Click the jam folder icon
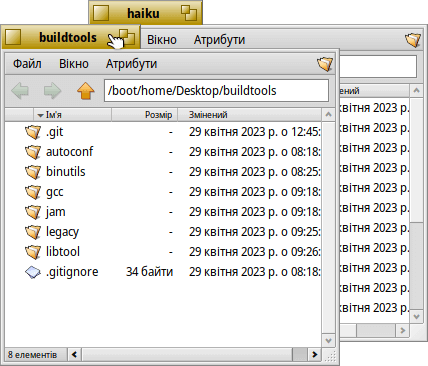The width and height of the screenshot is (428, 366). pyautogui.click(x=33, y=212)
